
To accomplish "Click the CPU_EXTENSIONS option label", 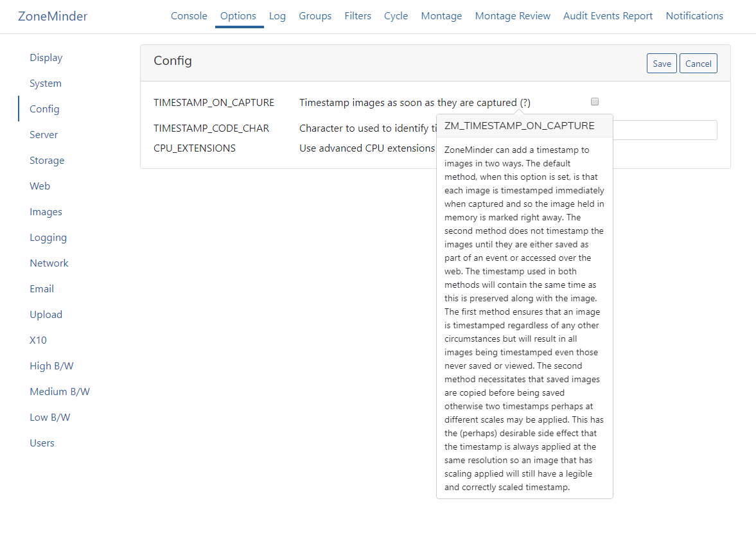I will [195, 148].
